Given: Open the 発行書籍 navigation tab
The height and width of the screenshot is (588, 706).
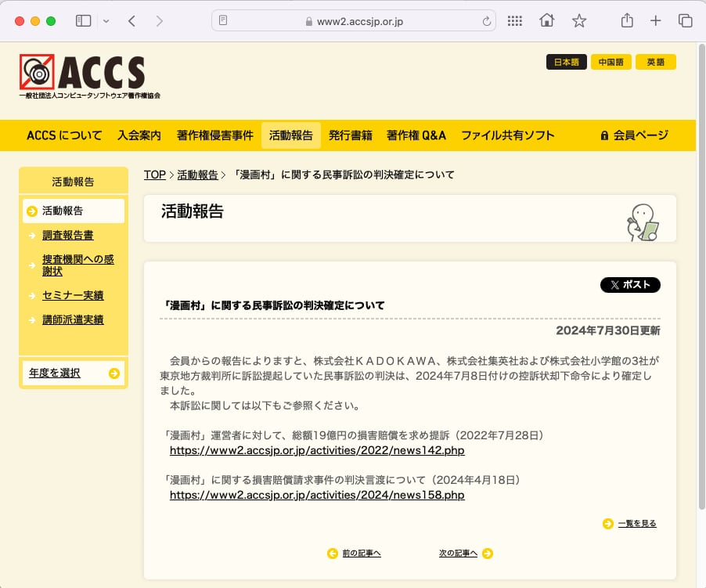Looking at the screenshot, I should coord(350,135).
